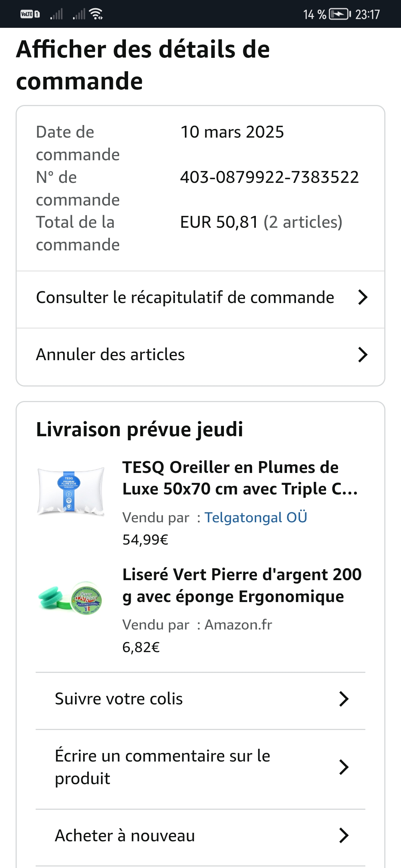
Task: Select Acheter à nouveau
Action: [x=125, y=836]
